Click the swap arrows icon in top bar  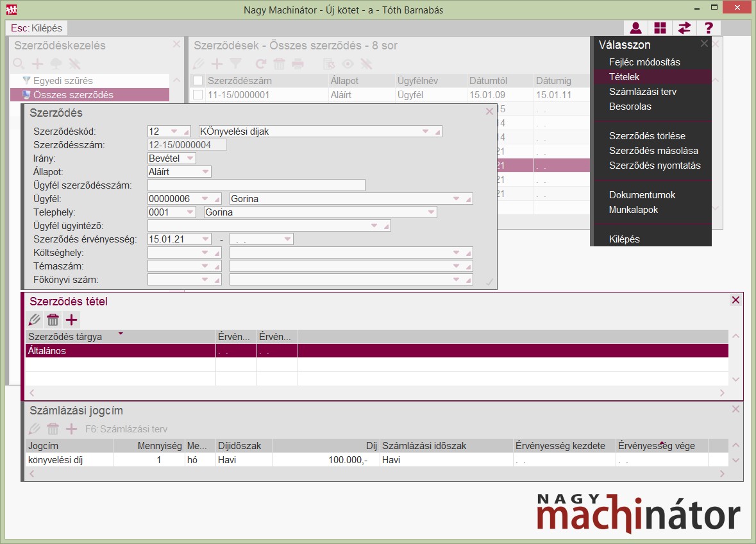tap(684, 28)
